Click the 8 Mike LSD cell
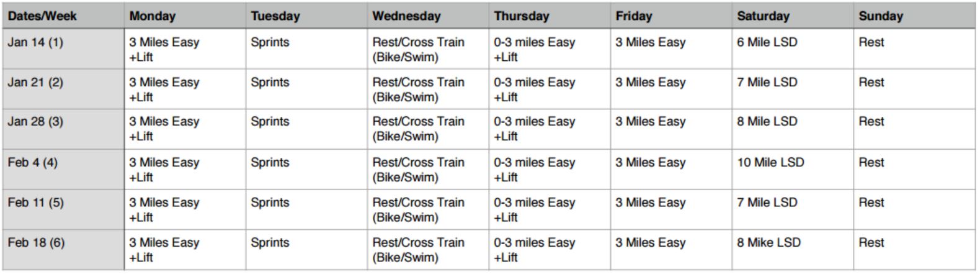 tap(793, 250)
